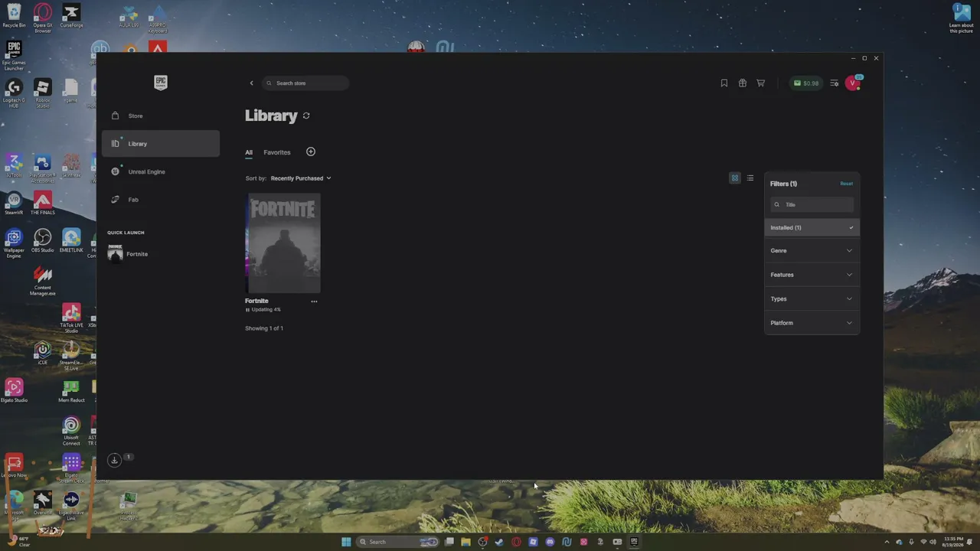The width and height of the screenshot is (980, 551).
Task: Open the taskbar clock and date
Action: pos(954,542)
